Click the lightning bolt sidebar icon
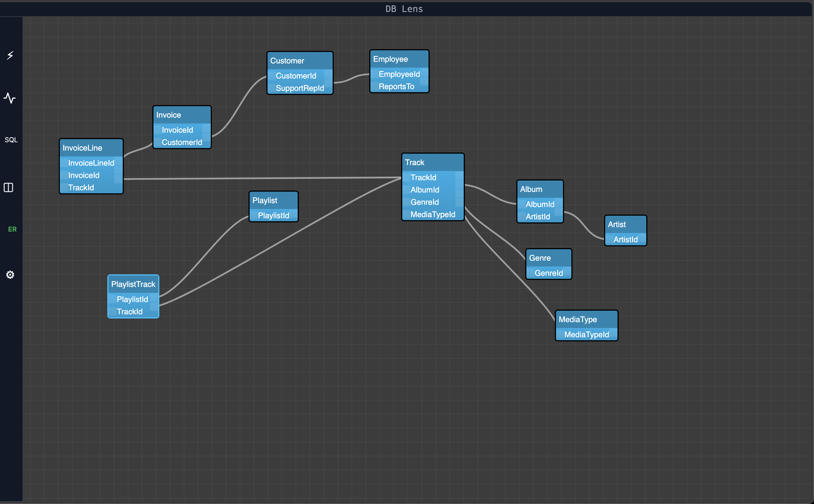Screen dimensions: 814x504 click(x=10, y=55)
